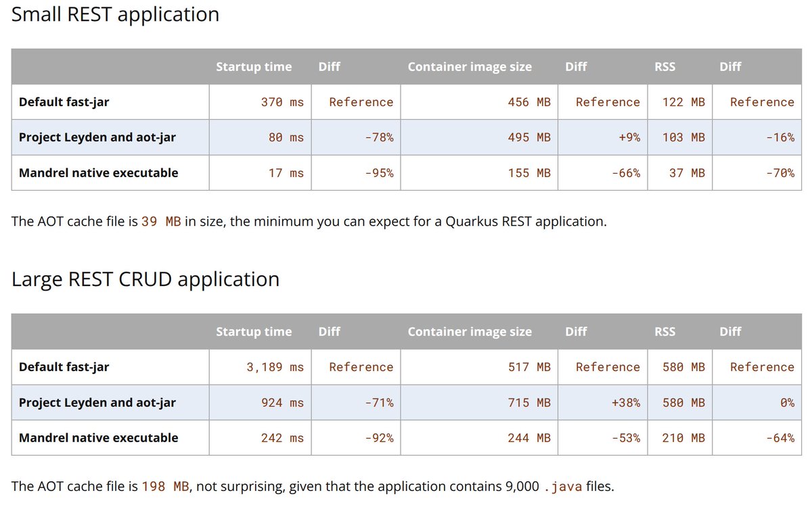Click the "198 MB" AOT cache size text

tap(165, 486)
